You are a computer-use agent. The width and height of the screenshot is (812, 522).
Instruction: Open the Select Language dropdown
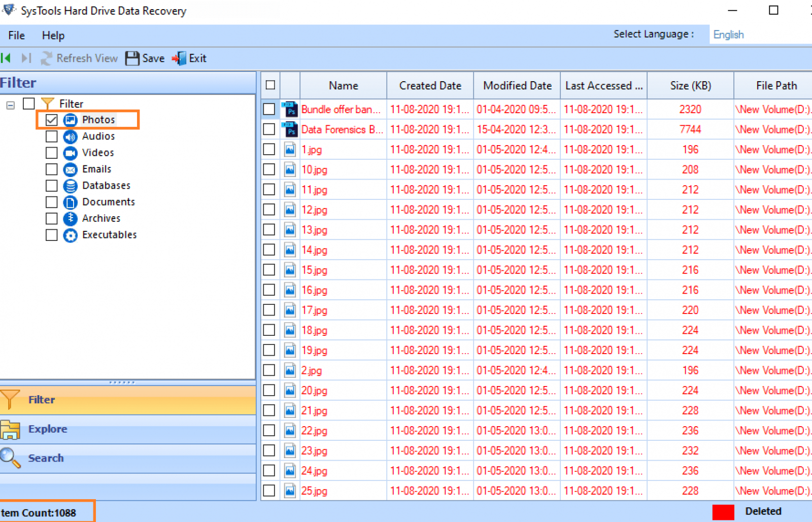(760, 34)
